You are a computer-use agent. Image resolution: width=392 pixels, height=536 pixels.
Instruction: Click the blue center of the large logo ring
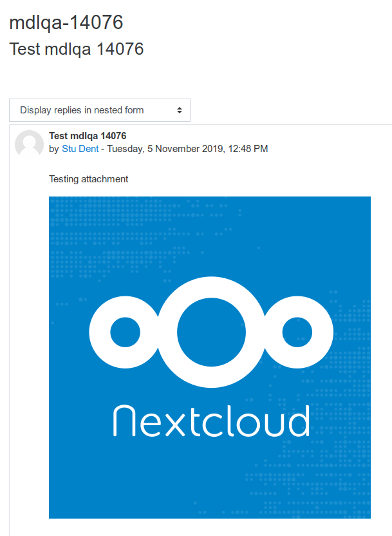211,332
